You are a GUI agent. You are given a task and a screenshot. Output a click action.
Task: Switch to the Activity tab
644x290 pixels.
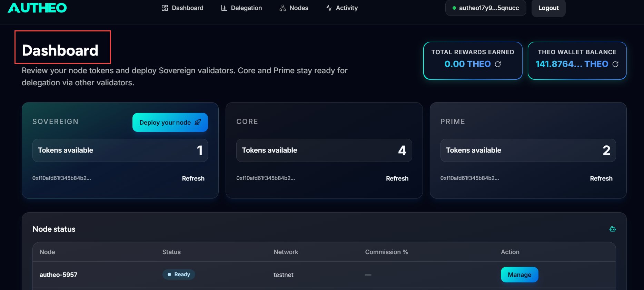point(342,8)
